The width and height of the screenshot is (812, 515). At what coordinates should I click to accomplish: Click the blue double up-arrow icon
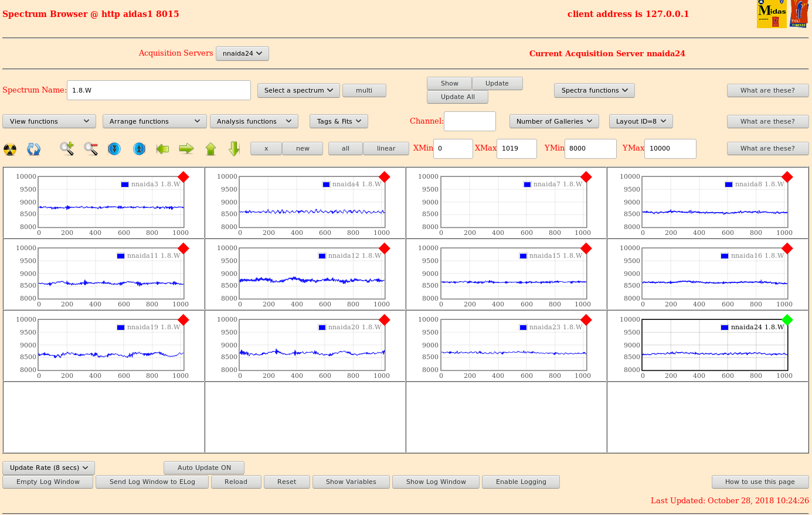pos(139,149)
